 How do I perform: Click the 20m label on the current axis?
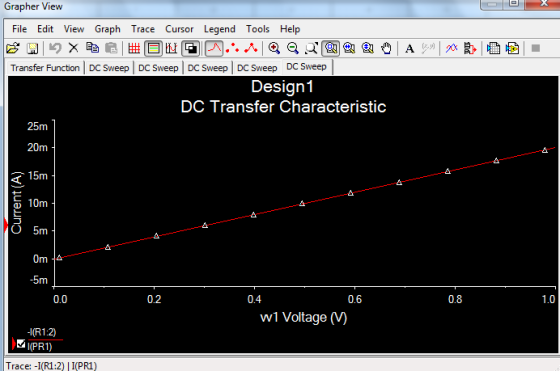pyautogui.click(x=38, y=147)
